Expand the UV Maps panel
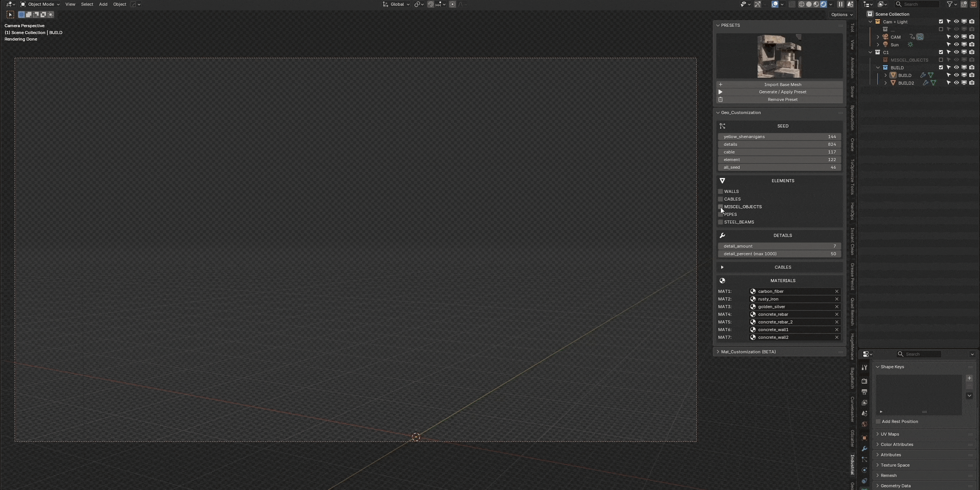 [x=924, y=434]
